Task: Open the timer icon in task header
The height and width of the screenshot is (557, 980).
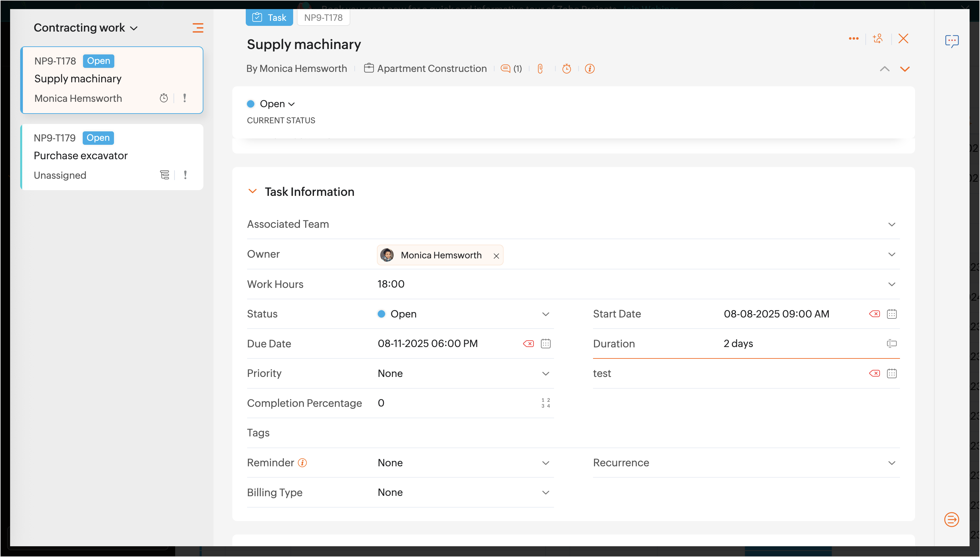Action: 566,69
